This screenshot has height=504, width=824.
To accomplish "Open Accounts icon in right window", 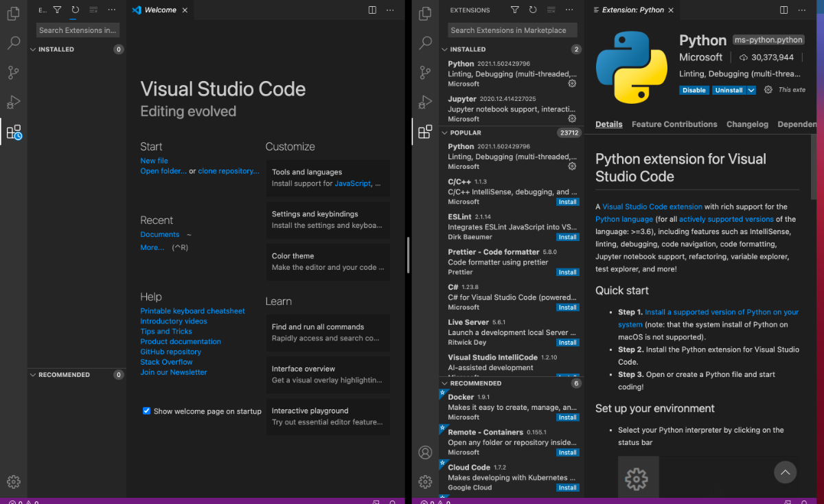I will tap(425, 453).
